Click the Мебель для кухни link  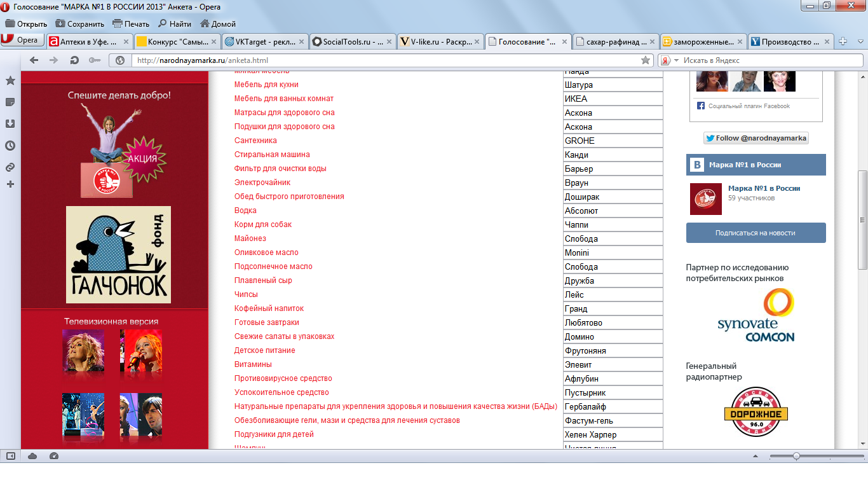coord(266,85)
